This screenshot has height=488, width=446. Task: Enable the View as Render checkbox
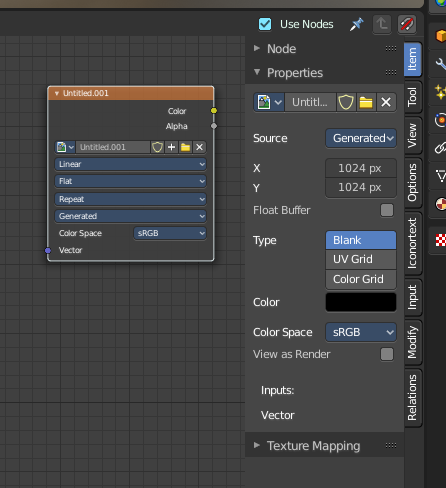(387, 354)
